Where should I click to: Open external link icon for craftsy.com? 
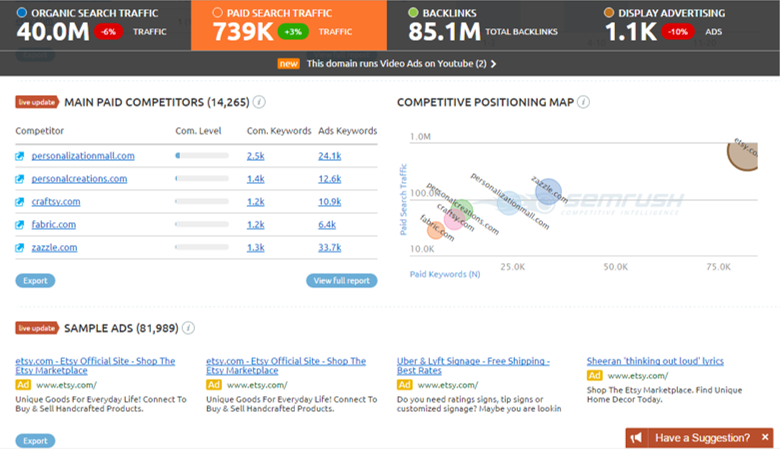pyautogui.click(x=19, y=202)
